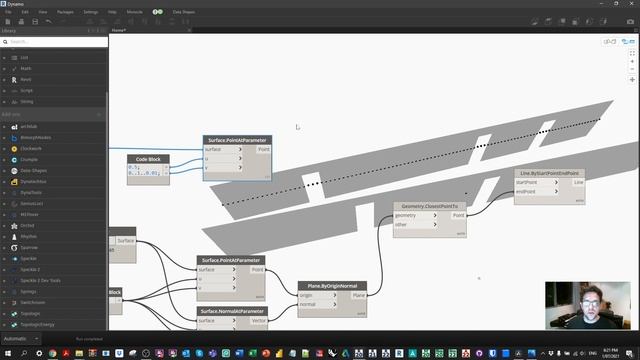Expand the Speckle 2 Dev Tools package
The image size is (640, 360).
point(4,281)
